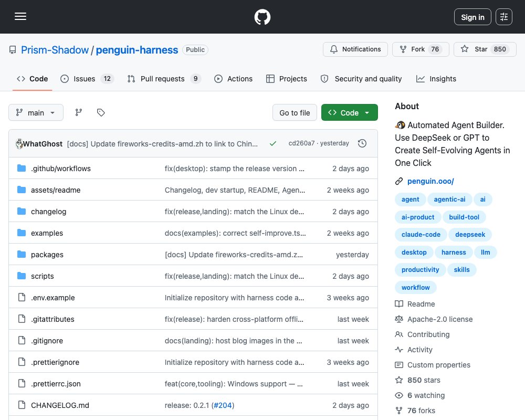525x420 pixels.
Task: Select the desktop topic tag
Action: (x=414, y=252)
